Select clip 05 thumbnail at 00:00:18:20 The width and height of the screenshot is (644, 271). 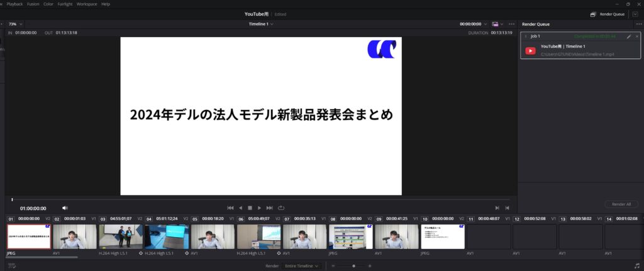[213, 236]
